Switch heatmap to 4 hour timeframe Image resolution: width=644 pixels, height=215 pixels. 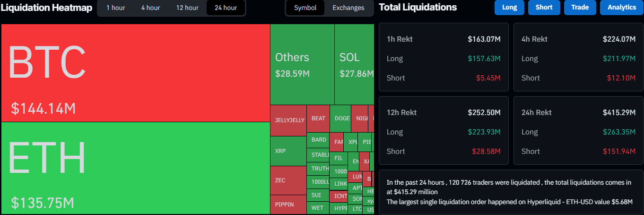[x=150, y=8]
